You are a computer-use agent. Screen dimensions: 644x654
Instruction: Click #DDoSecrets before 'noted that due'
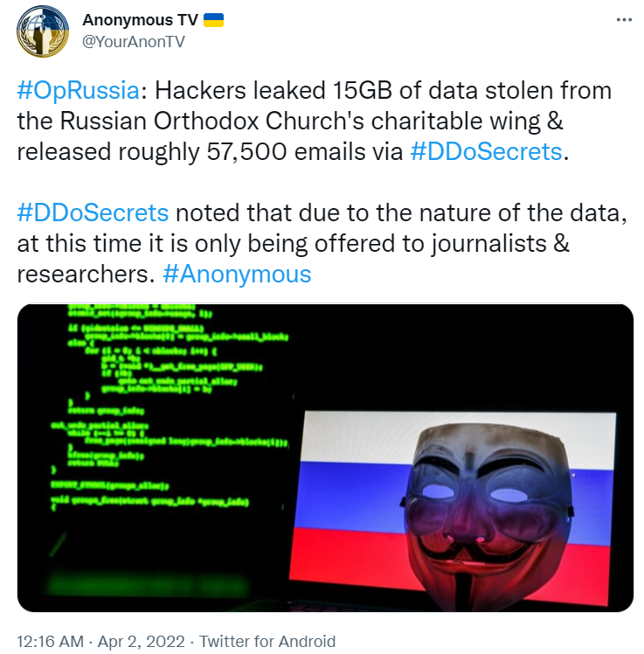[93, 212]
